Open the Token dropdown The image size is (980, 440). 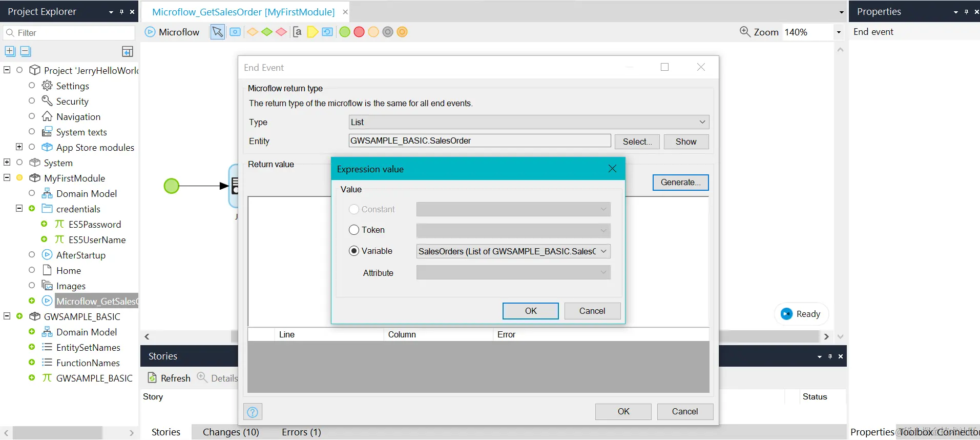click(513, 231)
